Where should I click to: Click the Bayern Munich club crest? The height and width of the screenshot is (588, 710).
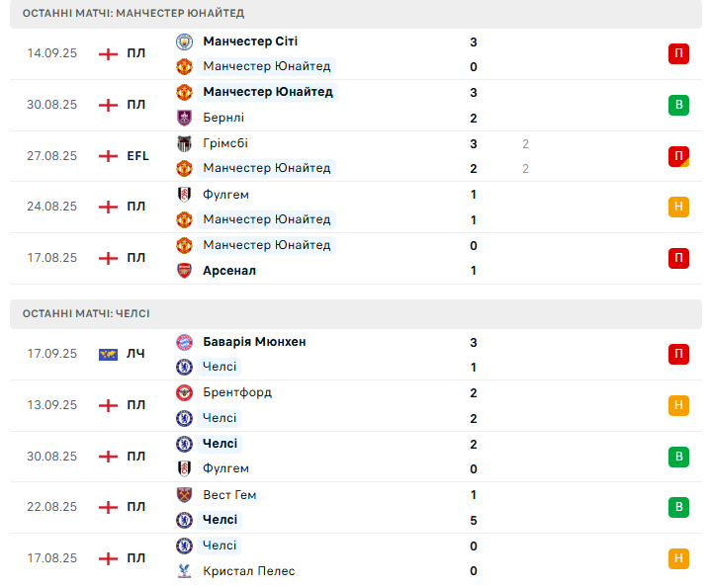[184, 342]
